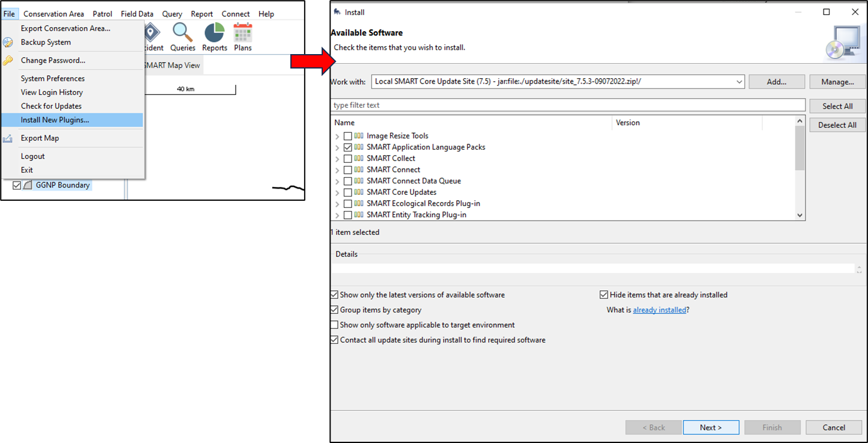Open the already installed link
The image size is (868, 443).
tap(659, 310)
